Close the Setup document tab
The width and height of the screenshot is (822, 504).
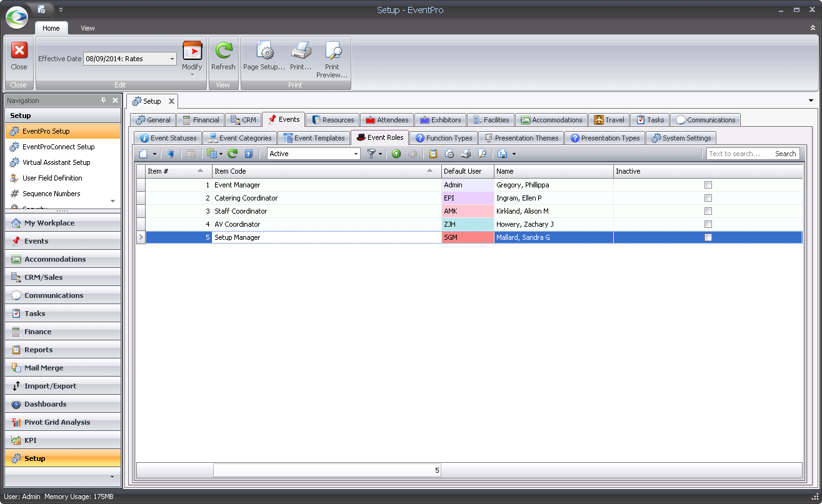(171, 101)
